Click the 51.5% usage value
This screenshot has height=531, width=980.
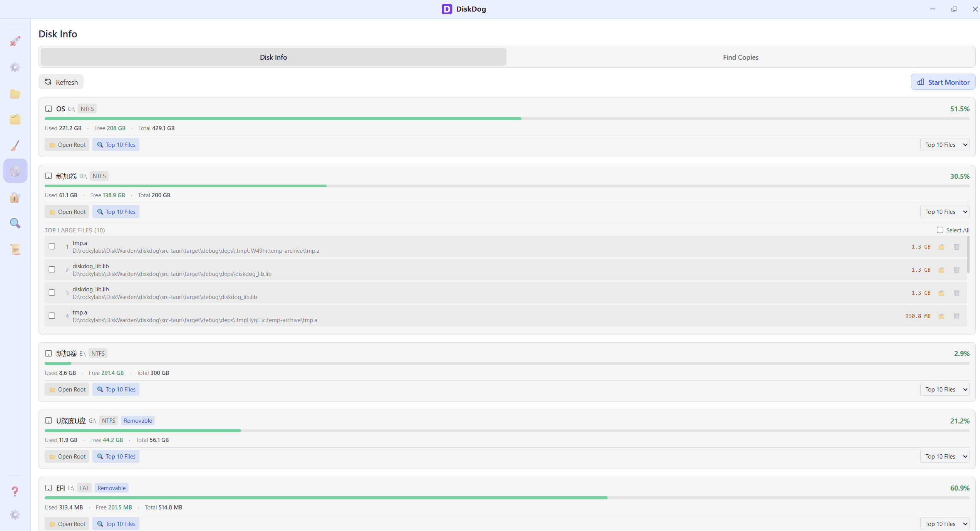(960, 109)
